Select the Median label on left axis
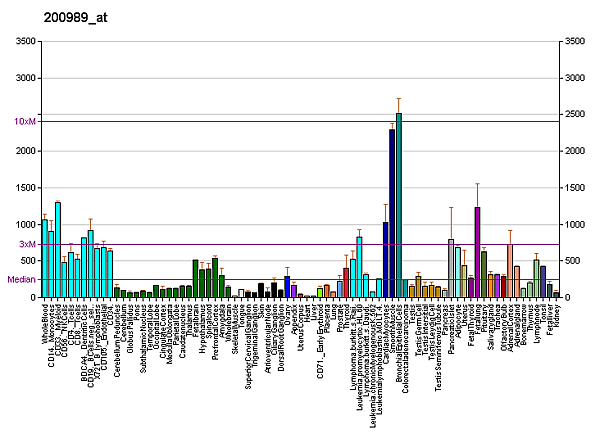600x434 pixels. coord(22,280)
